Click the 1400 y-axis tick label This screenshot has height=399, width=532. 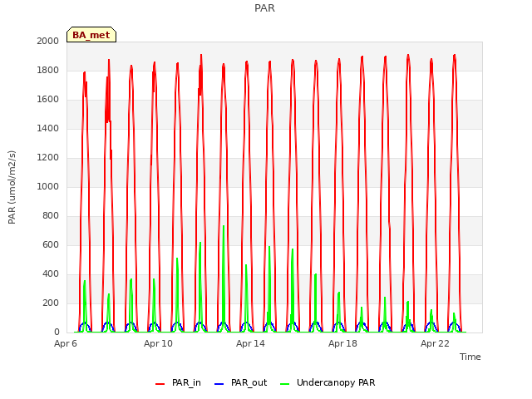(x=48, y=128)
